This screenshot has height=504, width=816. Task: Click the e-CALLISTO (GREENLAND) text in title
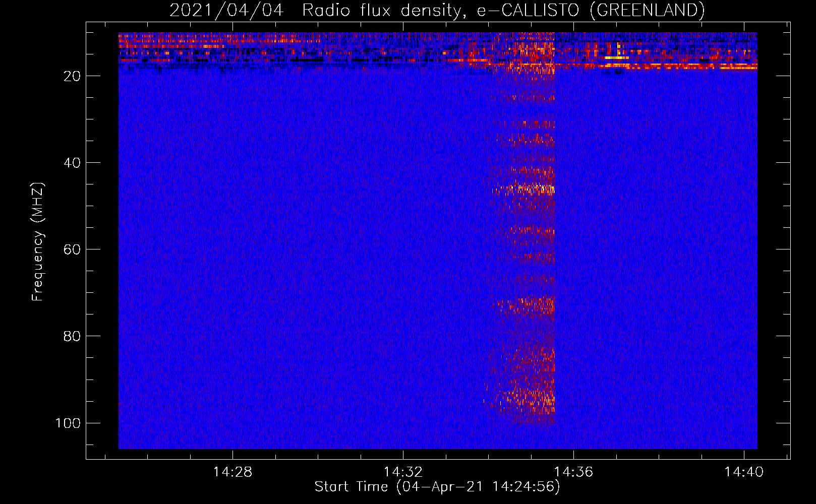(591, 10)
